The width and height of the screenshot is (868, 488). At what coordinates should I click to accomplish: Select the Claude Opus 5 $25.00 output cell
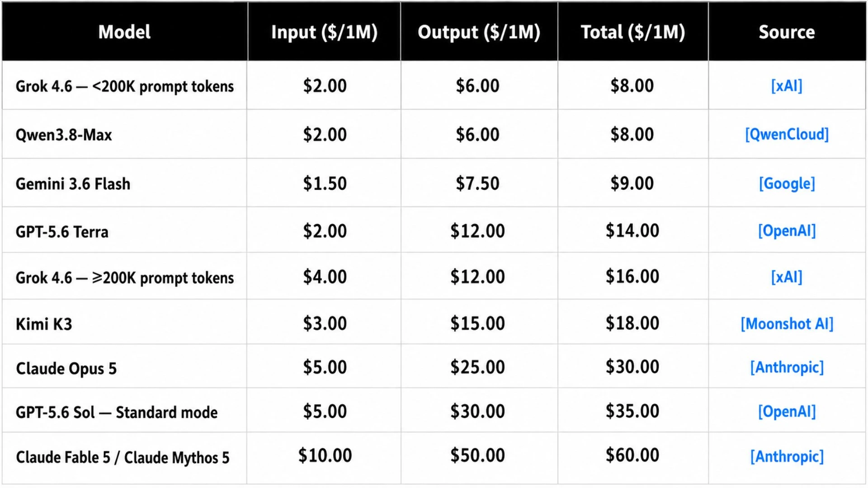point(479,367)
